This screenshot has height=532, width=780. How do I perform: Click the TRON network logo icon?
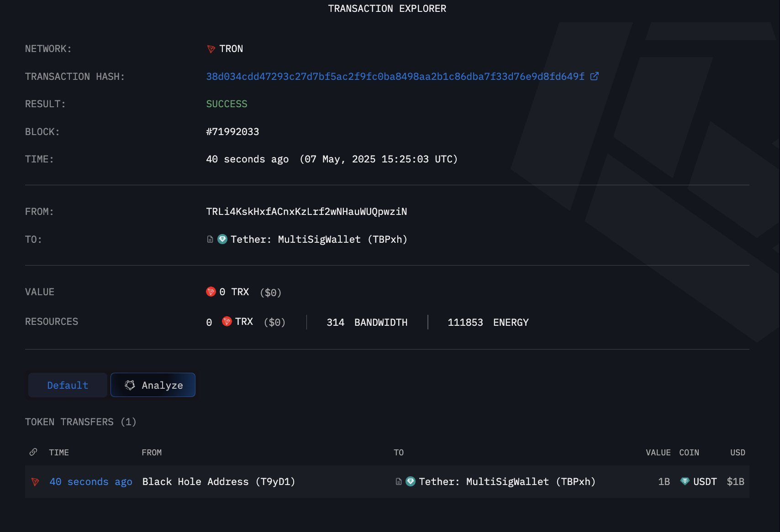211,49
